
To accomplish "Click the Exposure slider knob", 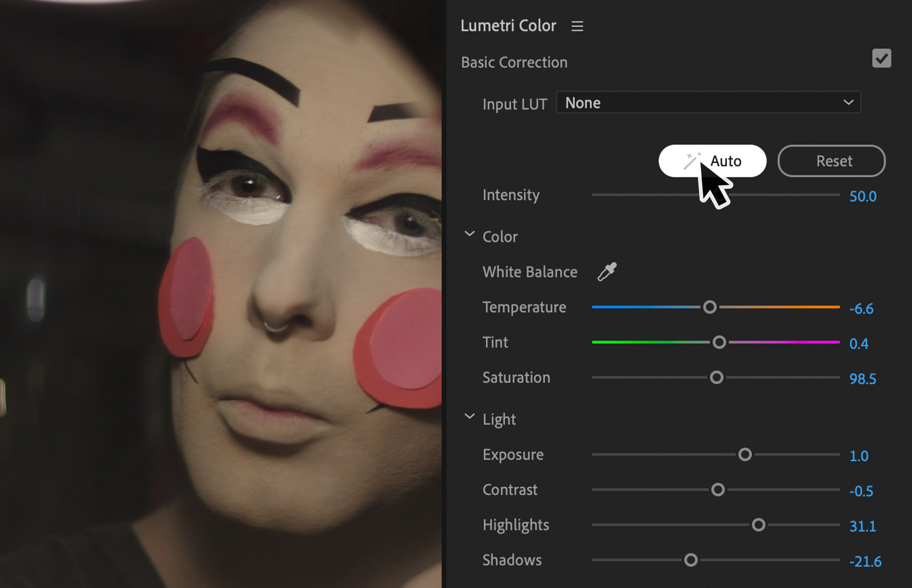I will pyautogui.click(x=745, y=454).
